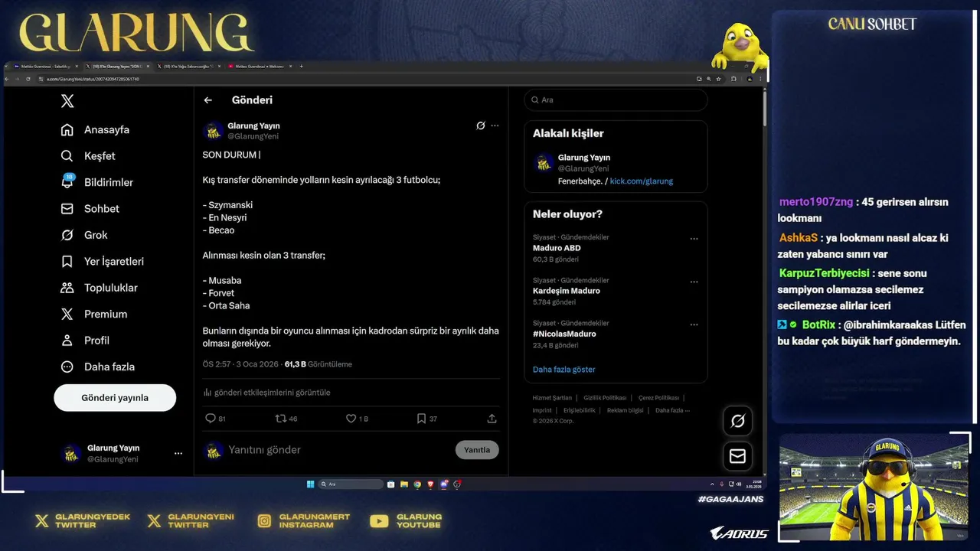
Task: Open post options three-dot menu
Action: coord(495,126)
